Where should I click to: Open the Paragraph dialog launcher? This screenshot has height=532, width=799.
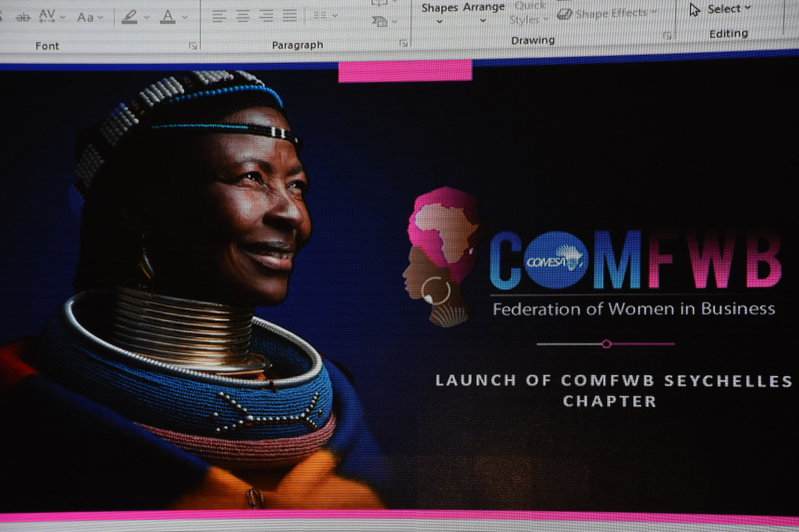tap(403, 44)
